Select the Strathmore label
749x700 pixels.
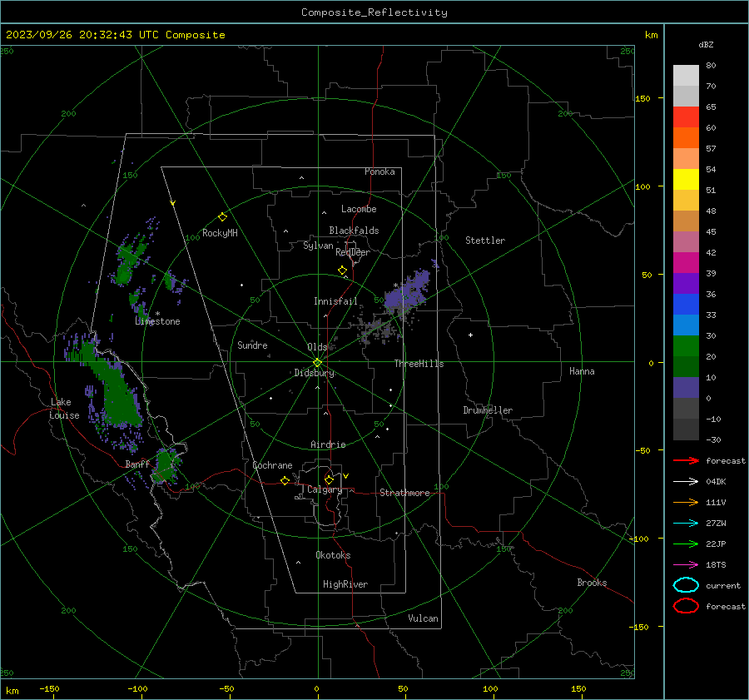(404, 493)
